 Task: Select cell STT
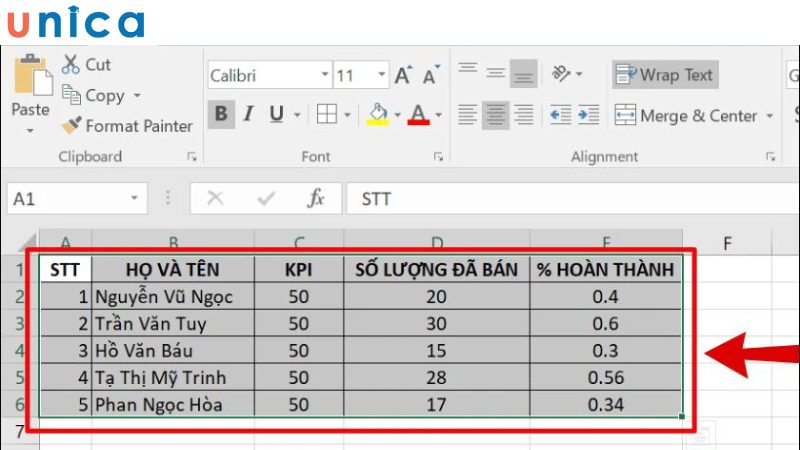tap(65, 269)
